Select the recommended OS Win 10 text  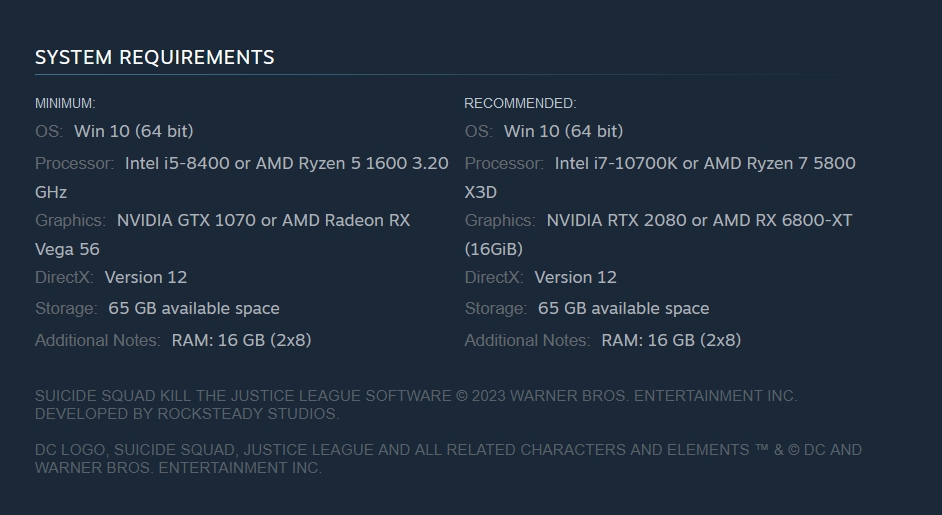(563, 131)
